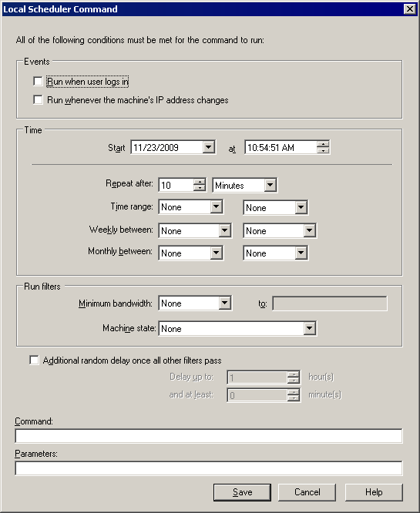The height and width of the screenshot is (513, 420).
Task: Open the Start date dropdown calendar
Action: click(x=208, y=147)
